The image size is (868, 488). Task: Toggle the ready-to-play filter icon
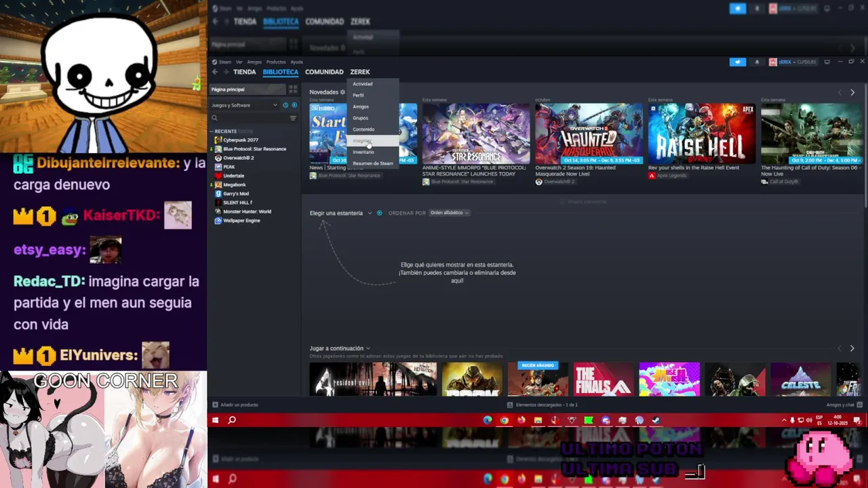(294, 105)
